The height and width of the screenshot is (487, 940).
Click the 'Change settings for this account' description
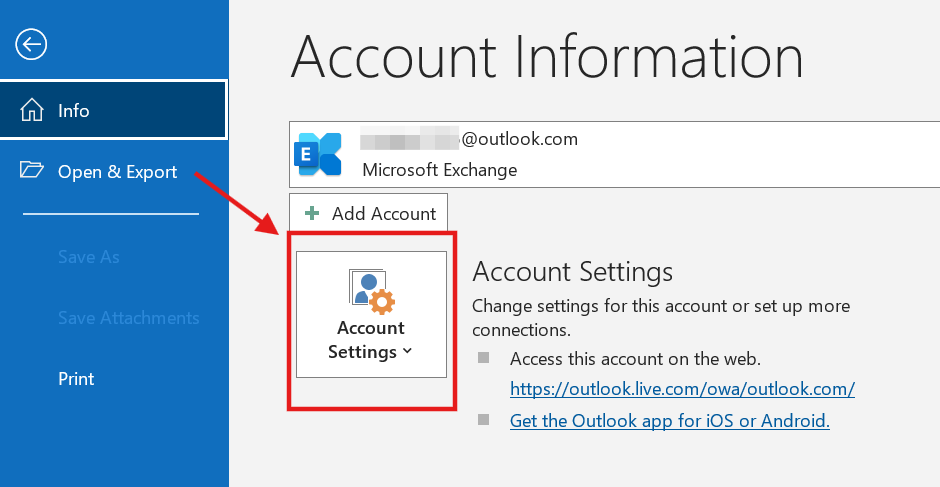(x=661, y=318)
